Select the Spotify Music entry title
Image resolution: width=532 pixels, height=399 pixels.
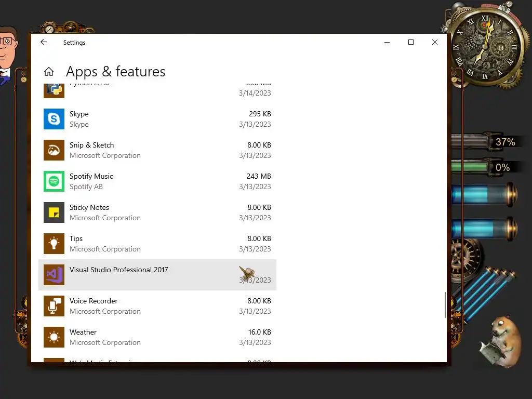(x=91, y=176)
